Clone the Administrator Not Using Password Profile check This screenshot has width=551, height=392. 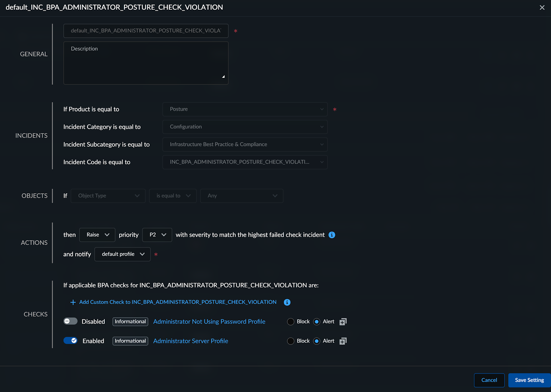343,322
